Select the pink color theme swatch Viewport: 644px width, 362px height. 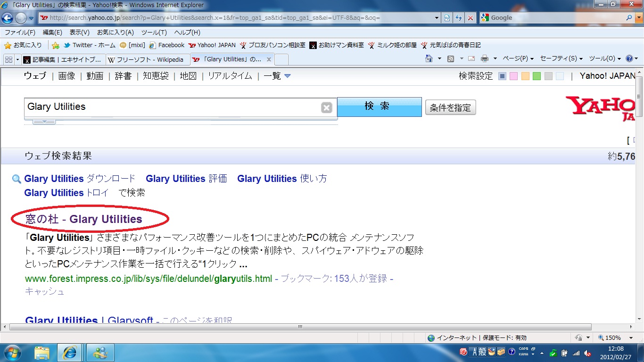click(514, 76)
